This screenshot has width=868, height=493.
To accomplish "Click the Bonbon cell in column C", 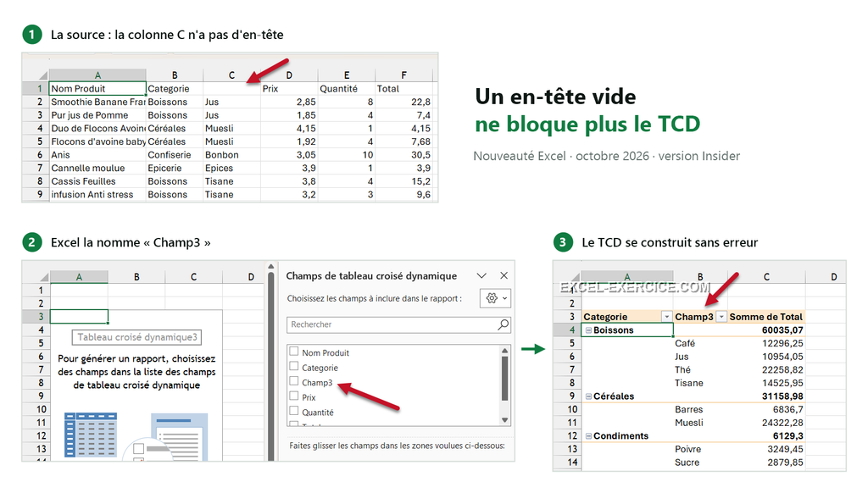I will click(x=231, y=155).
